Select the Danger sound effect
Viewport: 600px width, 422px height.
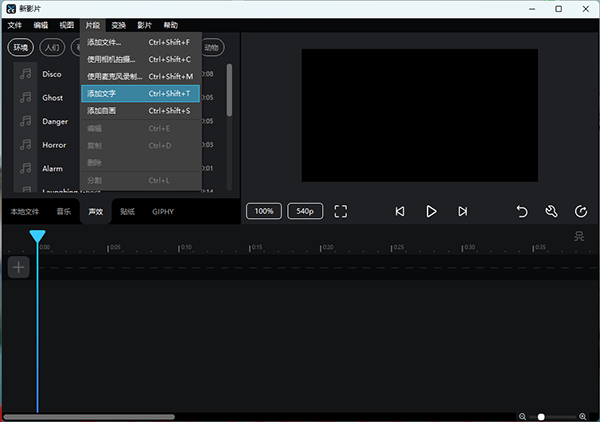point(55,122)
